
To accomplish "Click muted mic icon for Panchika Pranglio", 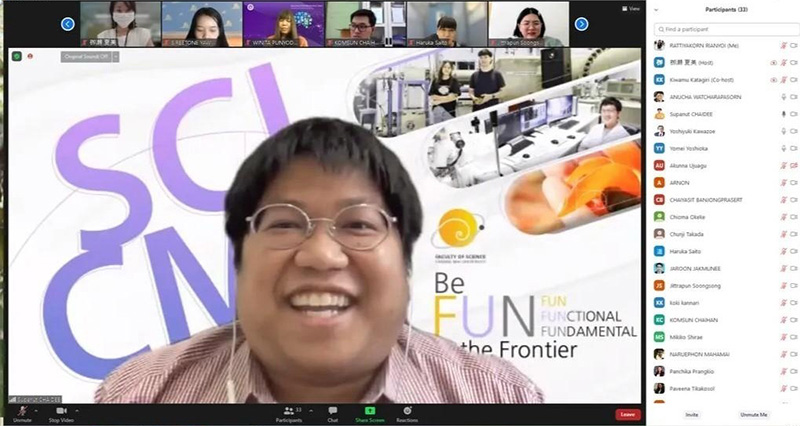I will (784, 371).
